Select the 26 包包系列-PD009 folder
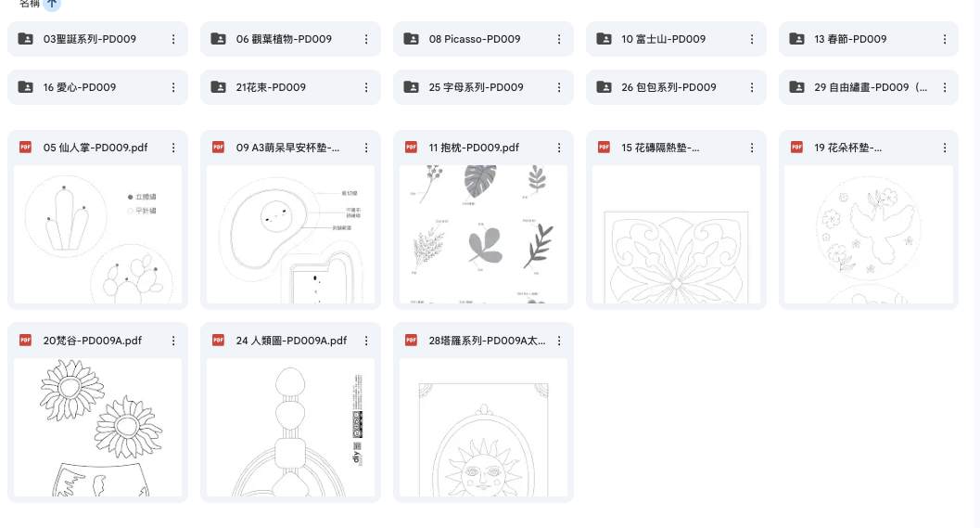 click(x=668, y=87)
